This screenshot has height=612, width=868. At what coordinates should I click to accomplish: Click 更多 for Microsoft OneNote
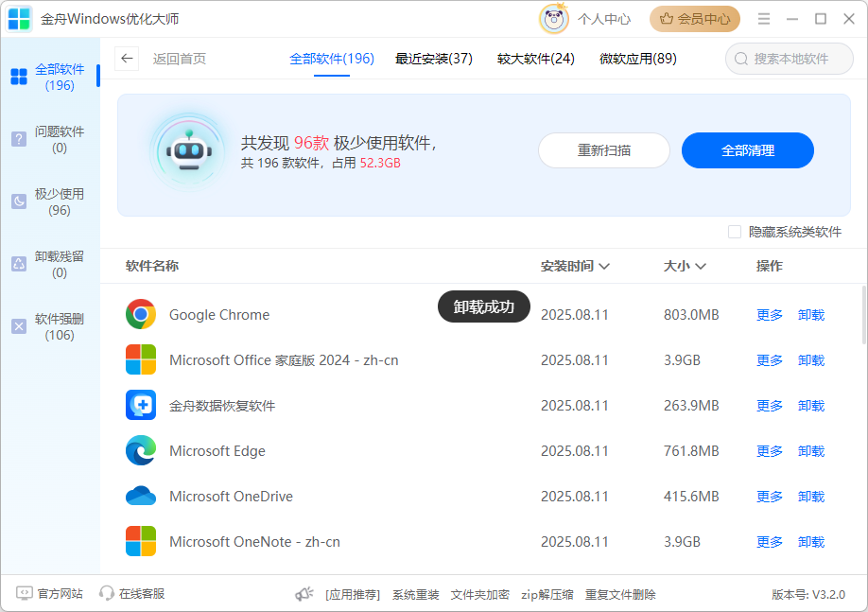[x=770, y=542]
